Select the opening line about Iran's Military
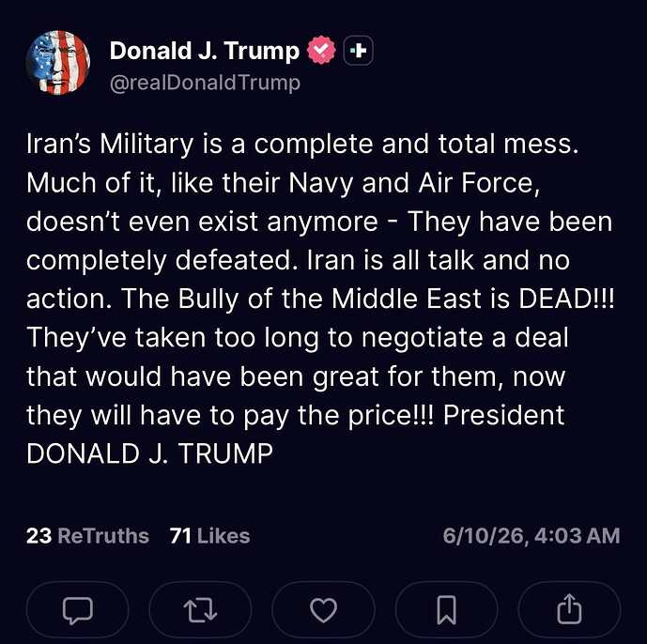This screenshot has height=644, width=647. point(302,144)
